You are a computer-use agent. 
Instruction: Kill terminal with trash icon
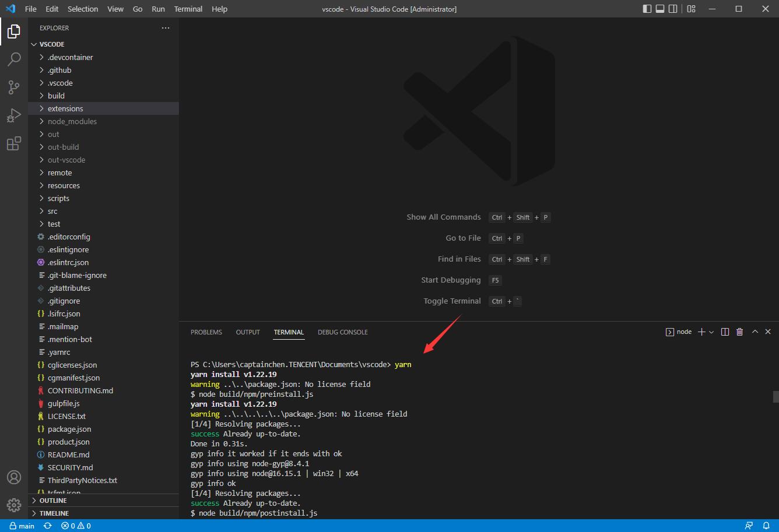[x=739, y=332]
